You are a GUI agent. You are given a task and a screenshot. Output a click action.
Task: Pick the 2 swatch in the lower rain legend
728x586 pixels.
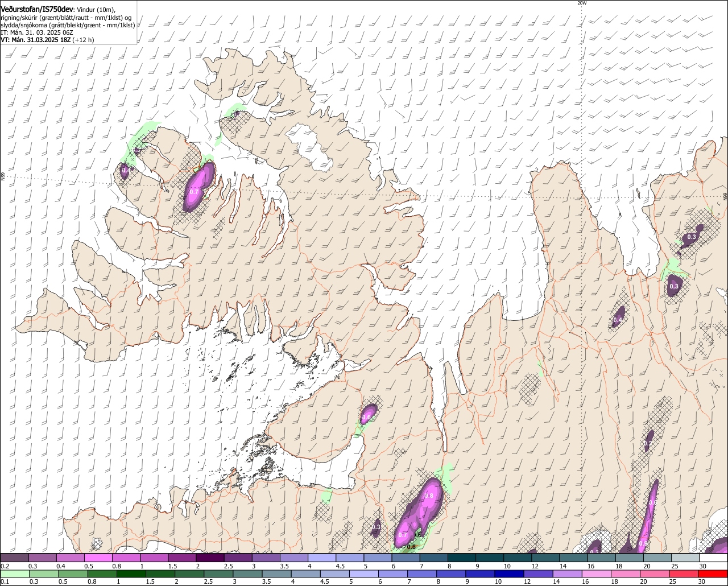(x=191, y=574)
